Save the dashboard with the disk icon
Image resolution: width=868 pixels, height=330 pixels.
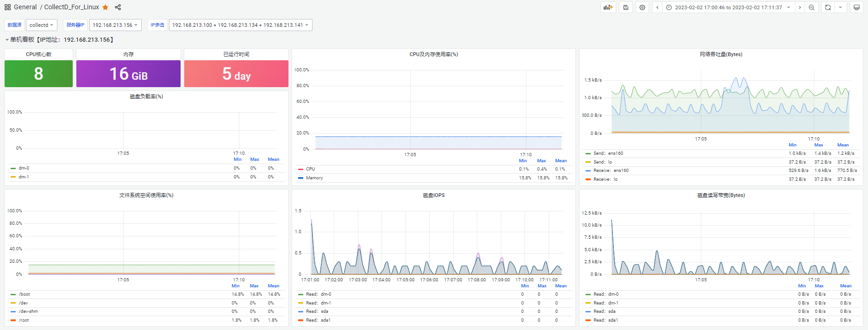pyautogui.click(x=626, y=7)
